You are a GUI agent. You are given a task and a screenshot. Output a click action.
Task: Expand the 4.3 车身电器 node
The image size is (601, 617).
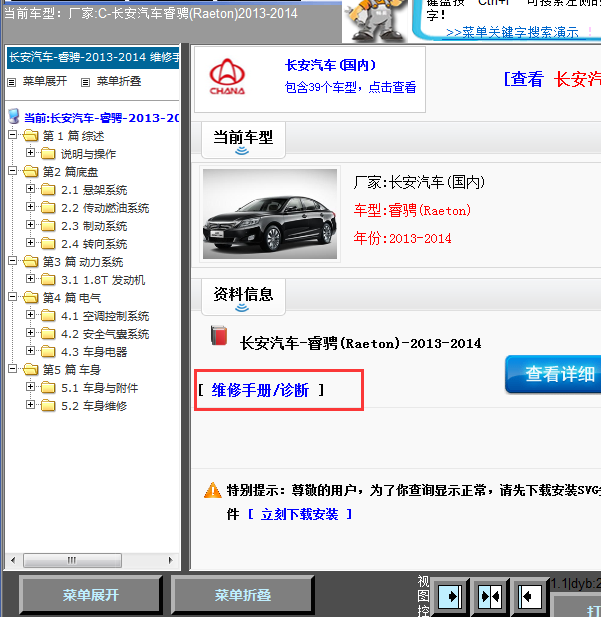tap(30, 350)
